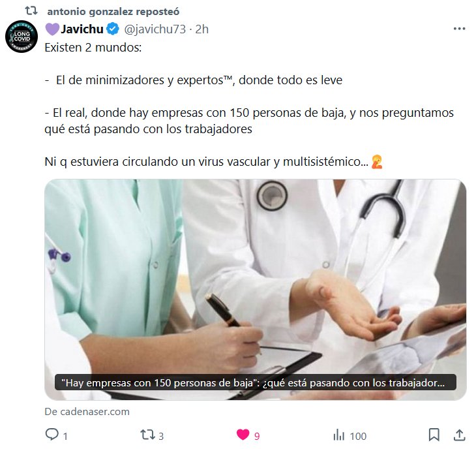This screenshot has height=449, width=476.
Task: Open the three-dot more options menu
Action: pos(459,29)
